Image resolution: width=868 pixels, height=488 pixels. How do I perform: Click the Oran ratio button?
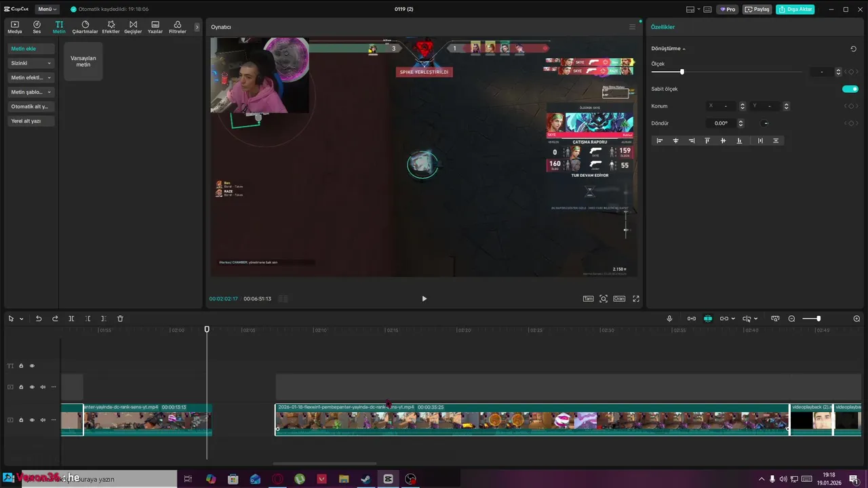pos(619,298)
